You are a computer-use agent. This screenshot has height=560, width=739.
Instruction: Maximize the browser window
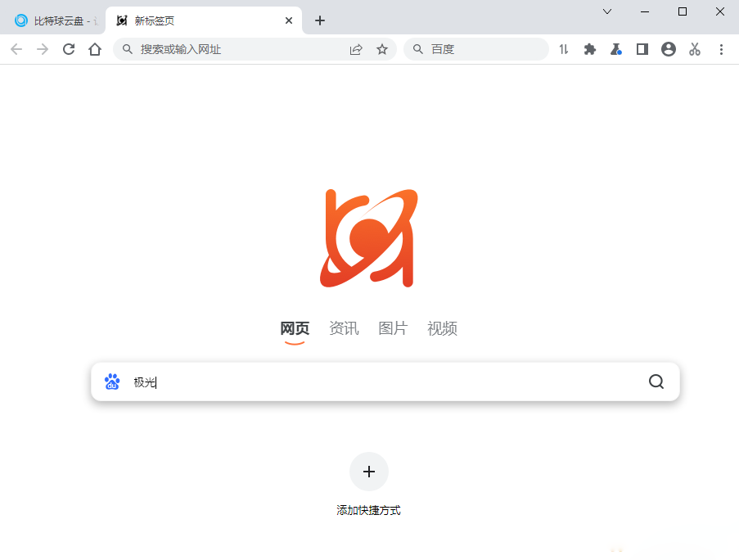coord(683,11)
